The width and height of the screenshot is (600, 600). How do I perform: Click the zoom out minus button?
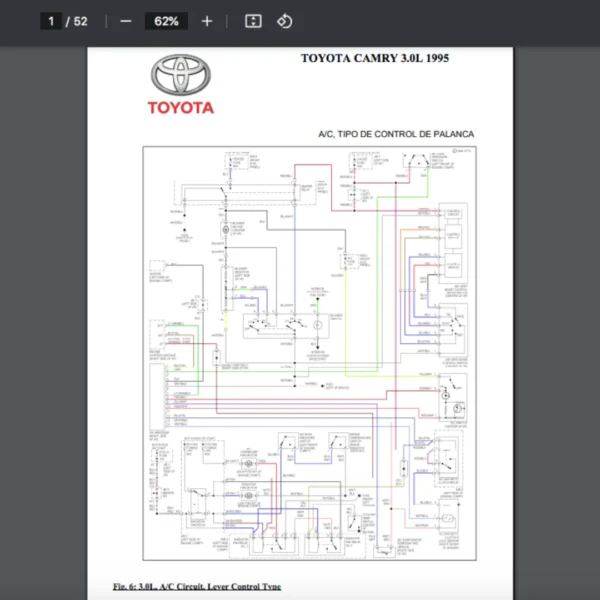(125, 21)
